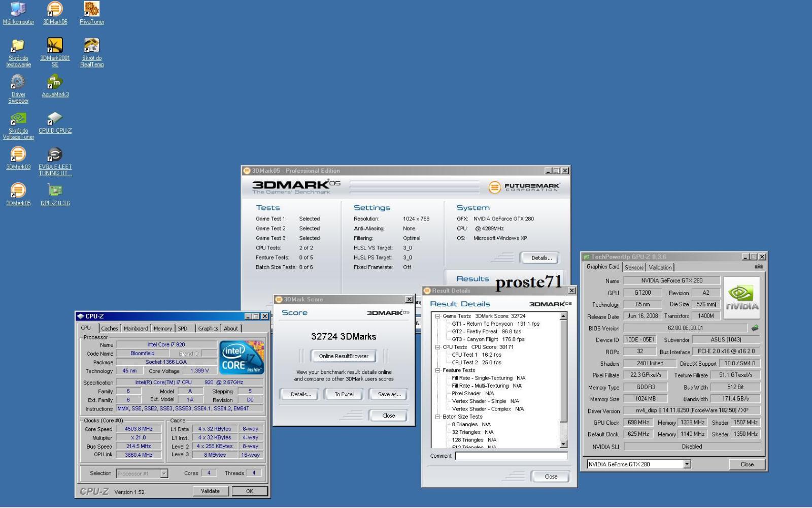This screenshot has height=508, width=812.
Task: Select the GT3 - Canyon Flight result row
Action: pos(488,339)
